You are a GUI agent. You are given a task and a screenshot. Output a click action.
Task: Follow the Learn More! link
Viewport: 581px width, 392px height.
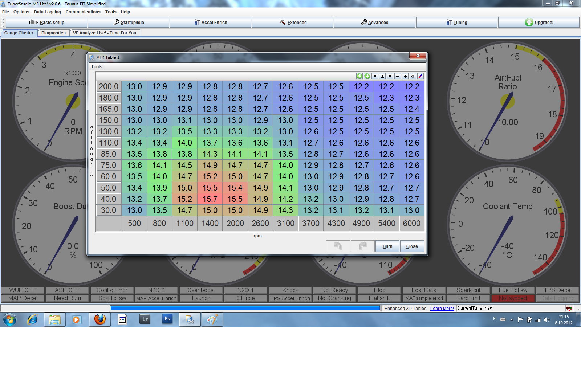tap(442, 309)
